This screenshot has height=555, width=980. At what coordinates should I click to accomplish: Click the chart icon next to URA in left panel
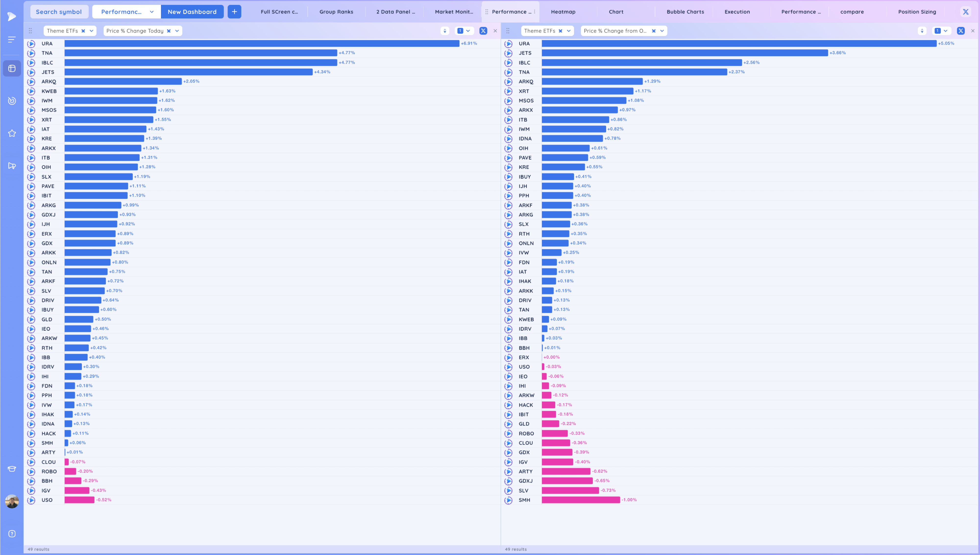click(x=31, y=44)
